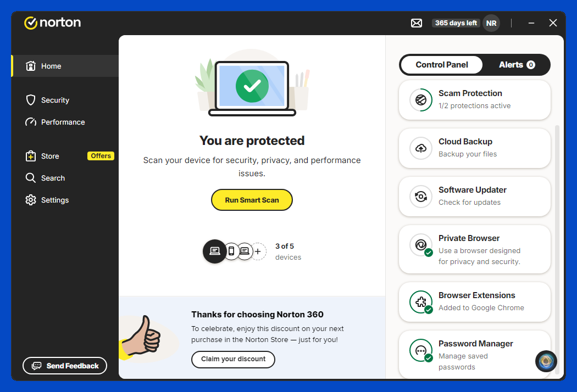Claim your discount

click(x=233, y=359)
